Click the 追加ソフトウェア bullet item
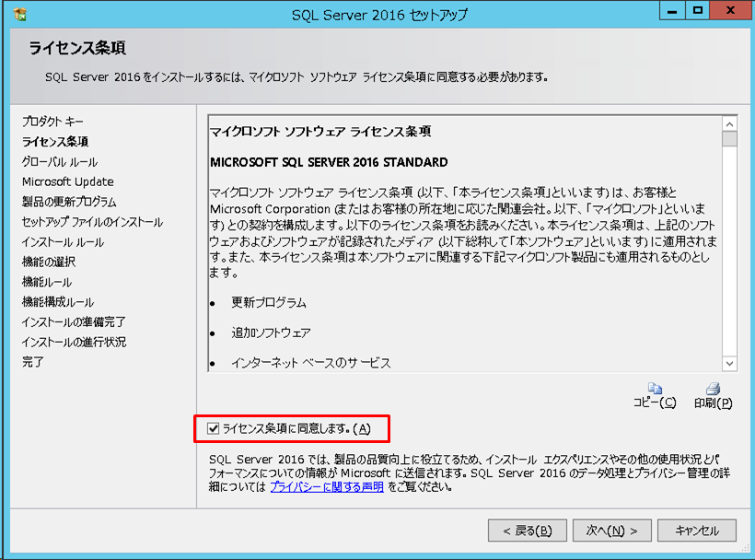This screenshot has height=560, width=755. [x=271, y=332]
